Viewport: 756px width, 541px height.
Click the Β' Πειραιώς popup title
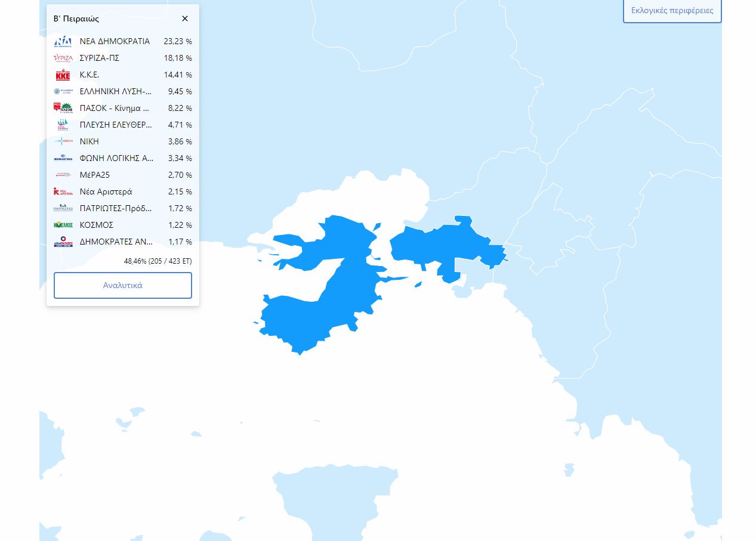(x=76, y=18)
